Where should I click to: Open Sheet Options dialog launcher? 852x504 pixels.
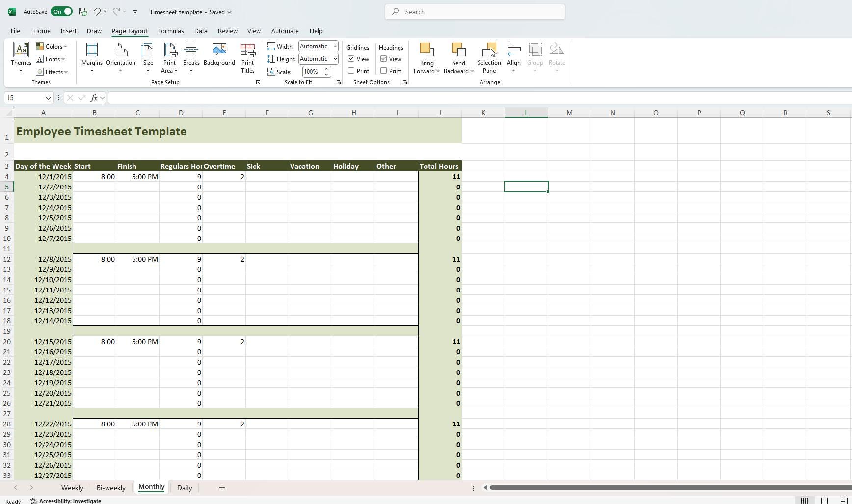pyautogui.click(x=405, y=83)
